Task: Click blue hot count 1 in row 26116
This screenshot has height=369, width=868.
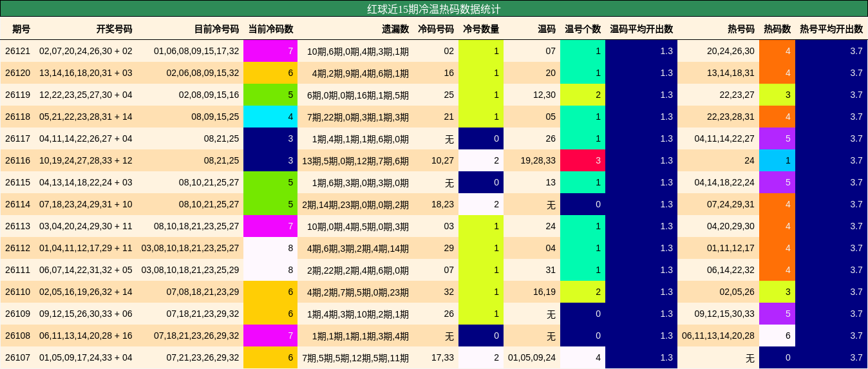Action: point(777,160)
